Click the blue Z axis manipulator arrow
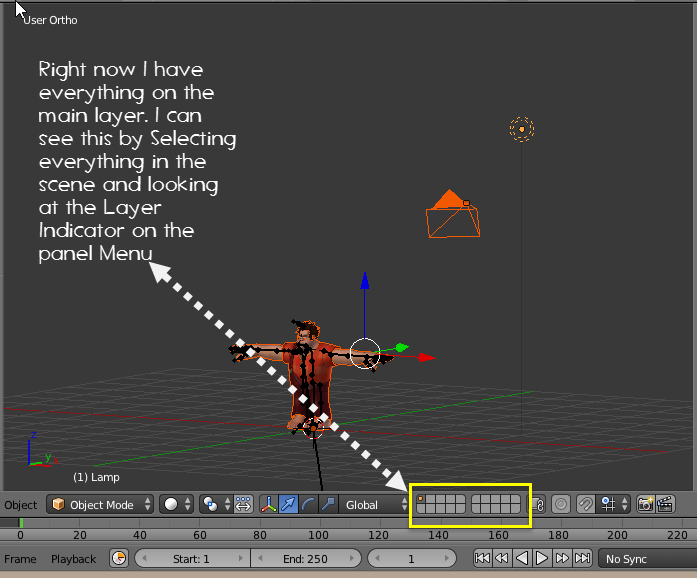This screenshot has width=697, height=578. [x=365, y=281]
